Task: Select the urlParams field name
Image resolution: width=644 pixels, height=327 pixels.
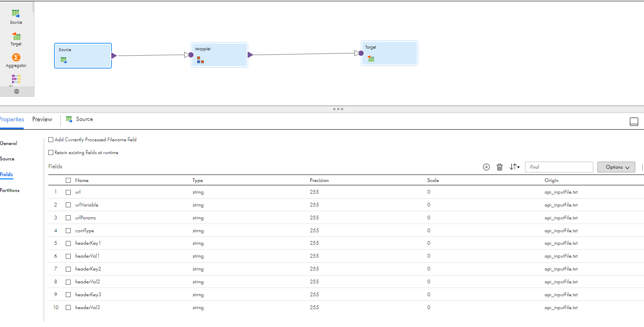Action: [85, 218]
